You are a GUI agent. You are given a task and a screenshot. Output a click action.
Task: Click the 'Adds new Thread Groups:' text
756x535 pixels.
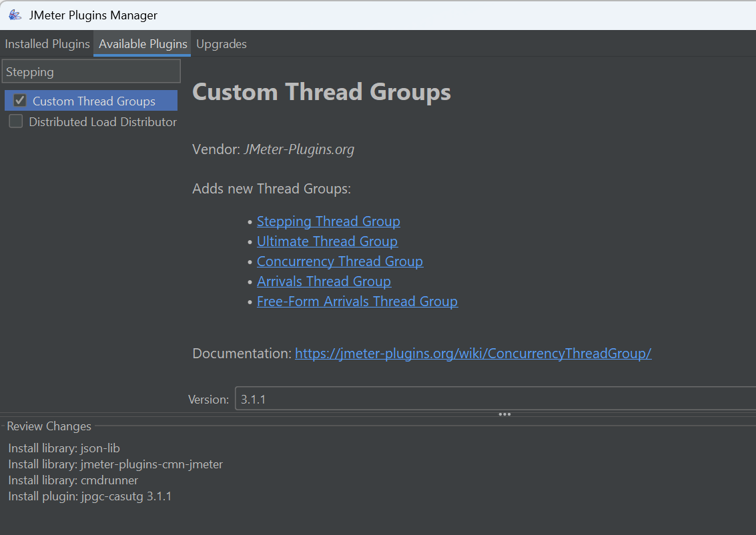pyautogui.click(x=272, y=189)
